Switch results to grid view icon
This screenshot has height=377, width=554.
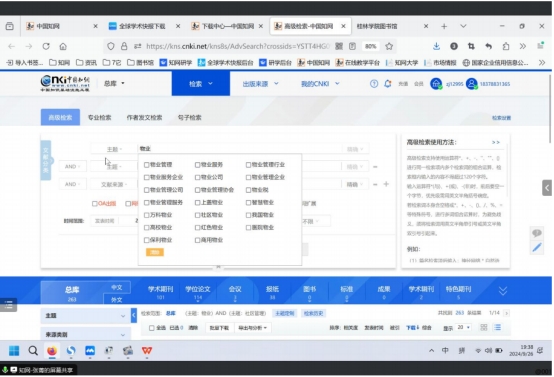click(x=484, y=328)
